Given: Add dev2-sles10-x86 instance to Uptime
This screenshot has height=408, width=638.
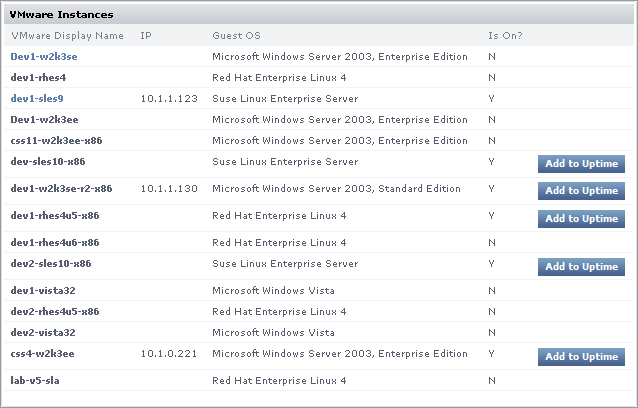Looking at the screenshot, I should tap(581, 267).
